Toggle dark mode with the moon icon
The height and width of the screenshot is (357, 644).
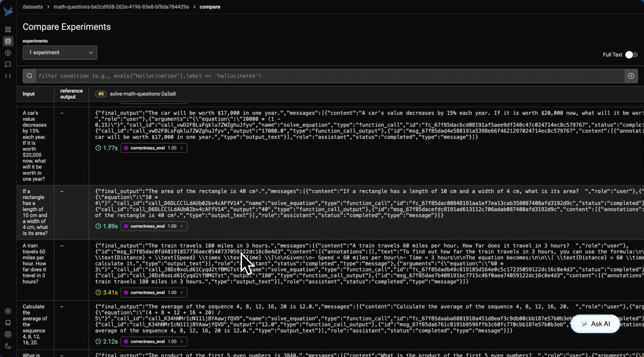pyautogui.click(x=8, y=346)
